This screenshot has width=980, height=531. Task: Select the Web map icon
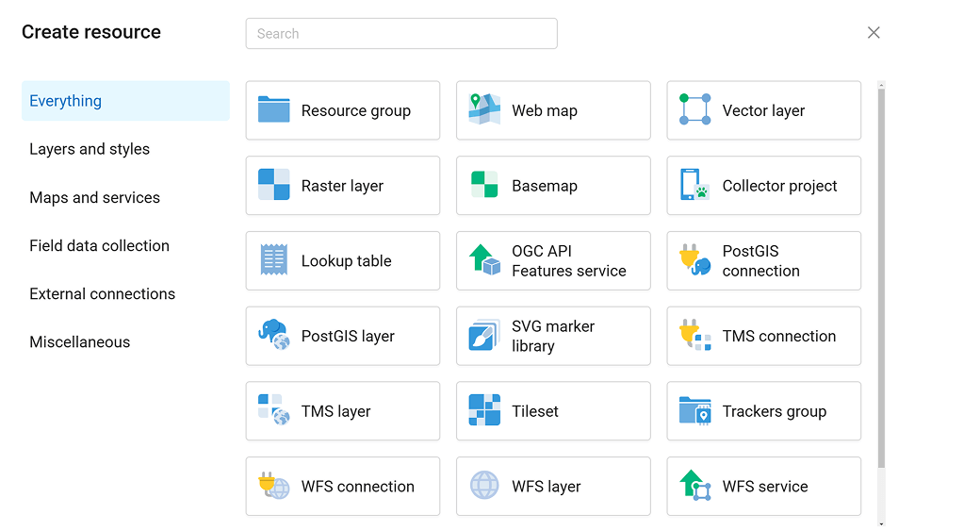coord(484,110)
